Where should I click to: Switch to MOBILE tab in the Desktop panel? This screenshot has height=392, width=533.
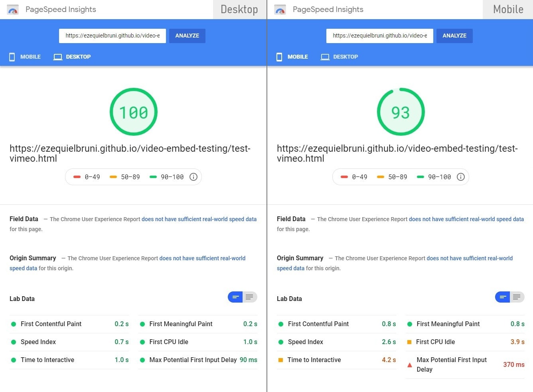click(x=26, y=57)
